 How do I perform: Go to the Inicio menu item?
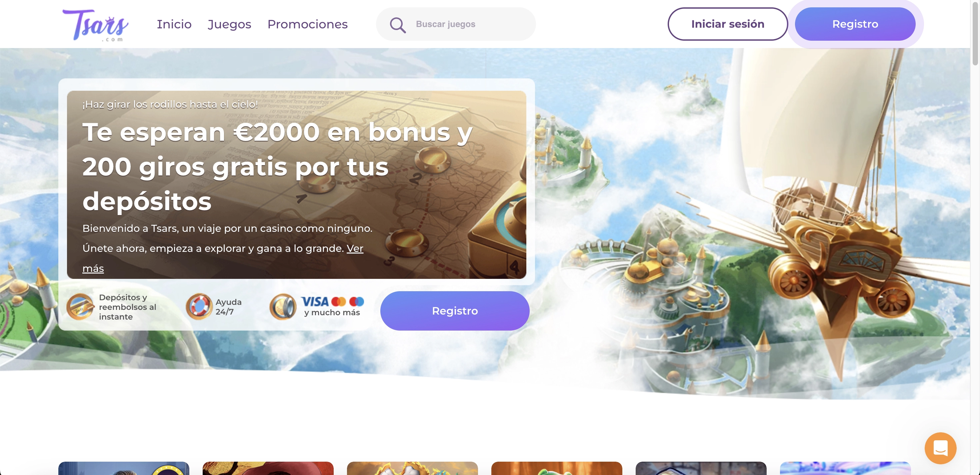point(174,24)
